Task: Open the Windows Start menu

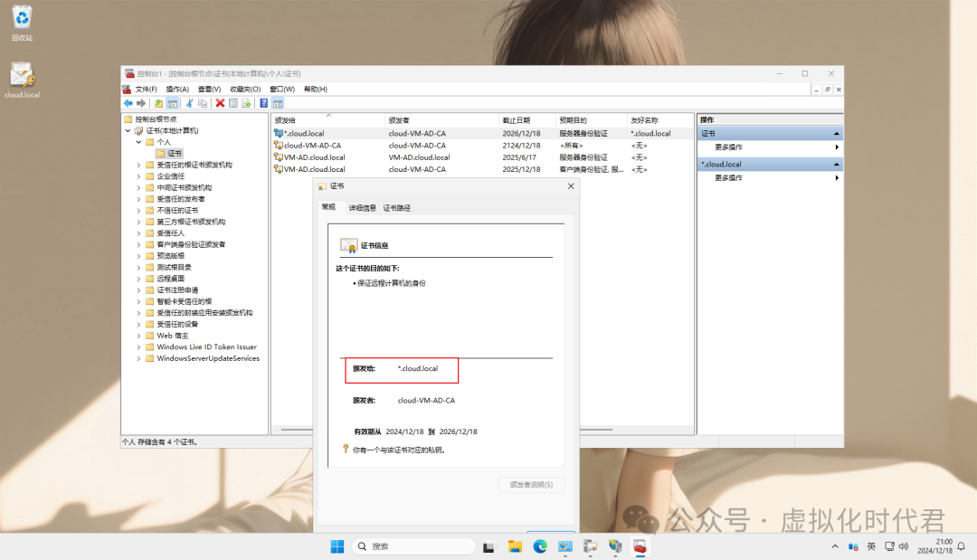Action: pos(337,546)
